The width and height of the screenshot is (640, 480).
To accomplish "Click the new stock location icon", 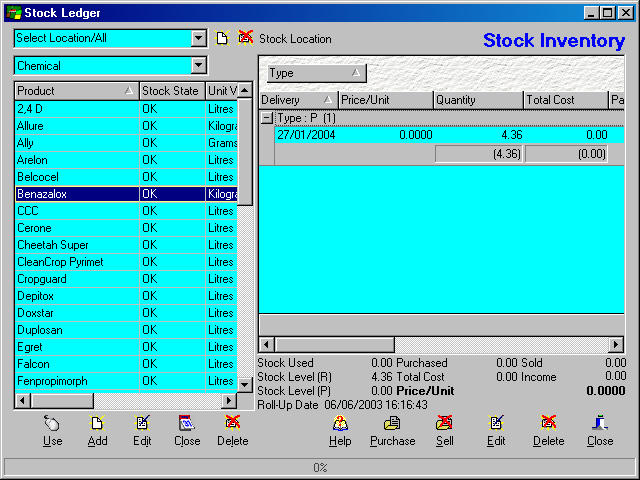I will pyautogui.click(x=222, y=38).
